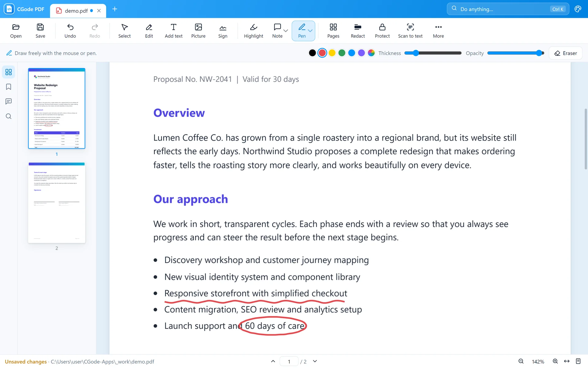Screen dimensions: 588x368
Task: Add a Note annotation
Action: 277,31
